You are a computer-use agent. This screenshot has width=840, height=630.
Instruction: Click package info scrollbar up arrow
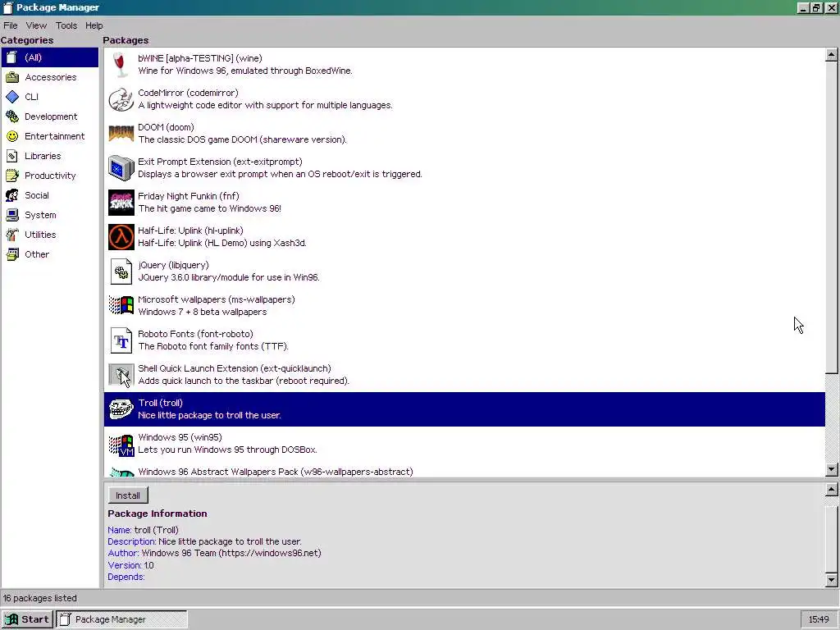coord(832,489)
